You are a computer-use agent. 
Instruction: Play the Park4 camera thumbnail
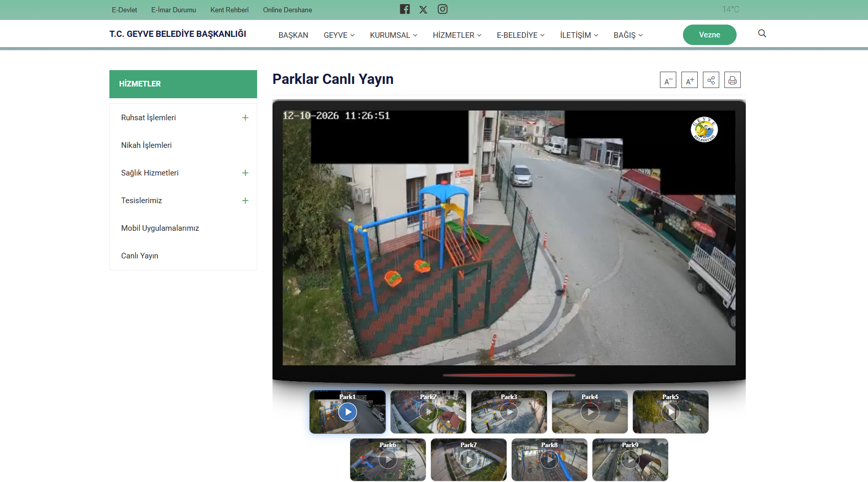tap(590, 412)
